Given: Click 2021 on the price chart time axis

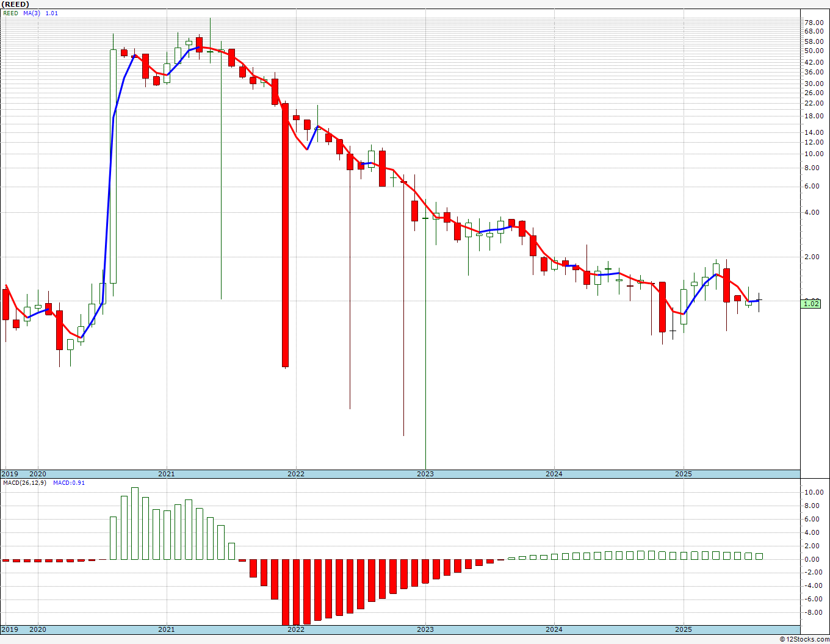Looking at the screenshot, I should pos(167,474).
